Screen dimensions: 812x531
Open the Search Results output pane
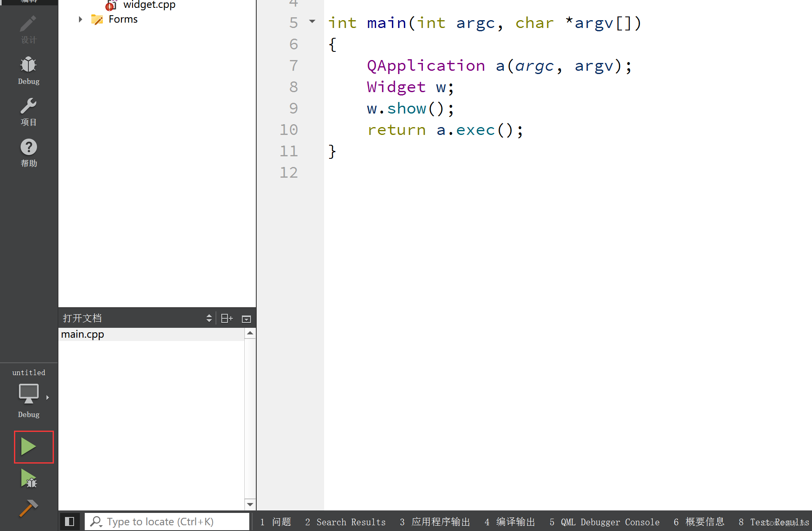click(x=345, y=522)
